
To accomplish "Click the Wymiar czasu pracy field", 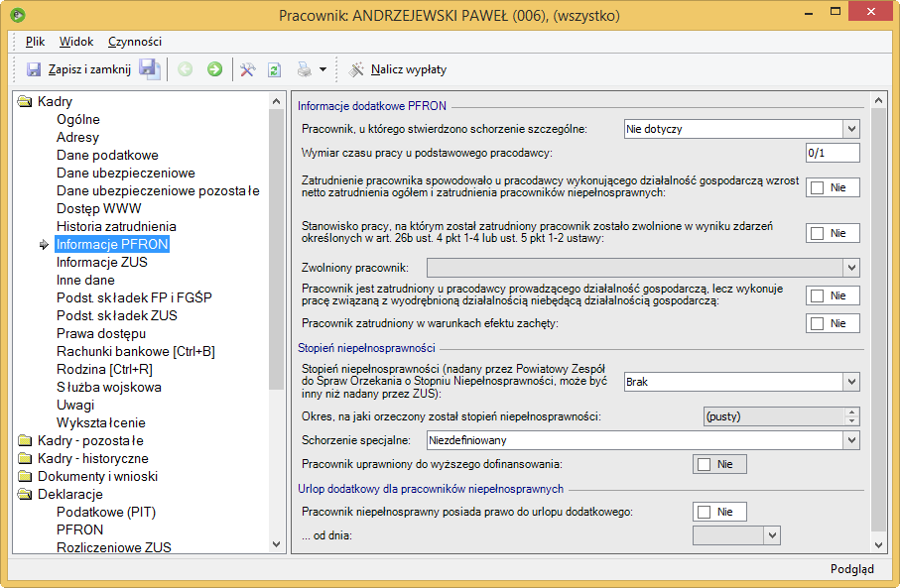I will [x=833, y=153].
